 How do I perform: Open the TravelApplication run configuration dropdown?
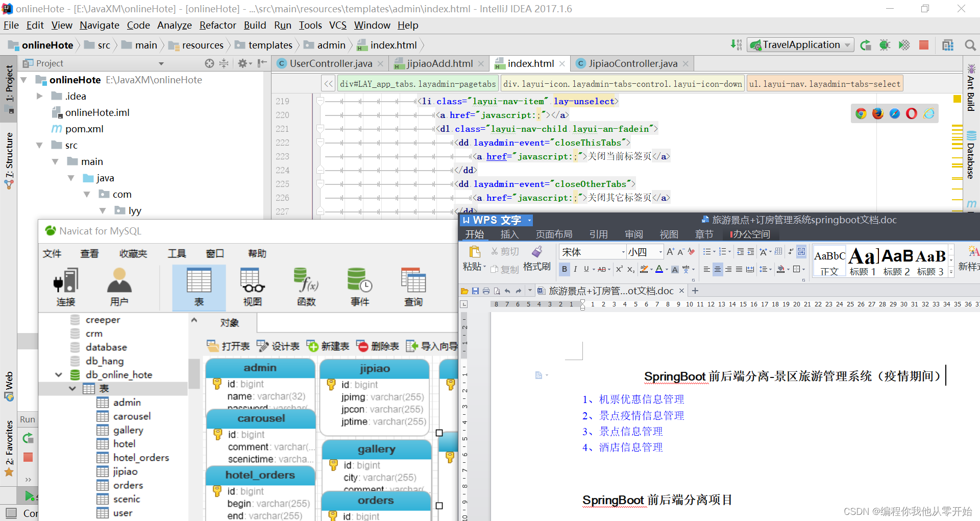click(x=800, y=45)
